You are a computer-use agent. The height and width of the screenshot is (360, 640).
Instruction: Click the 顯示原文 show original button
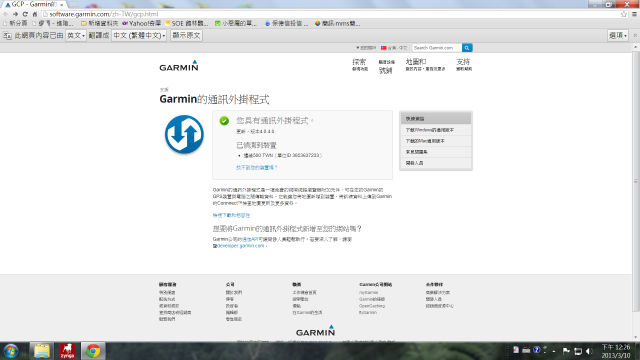tap(186, 36)
